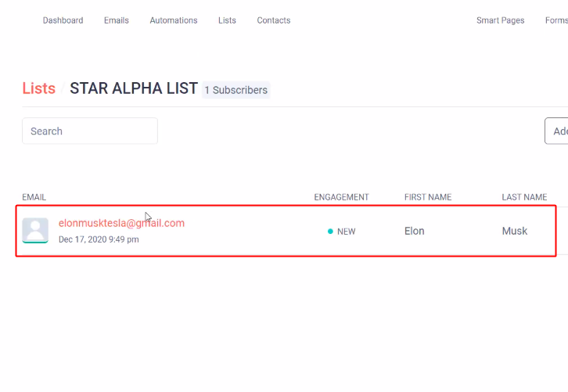Open the Contacts page
The height and width of the screenshot is (392, 568).
click(274, 20)
